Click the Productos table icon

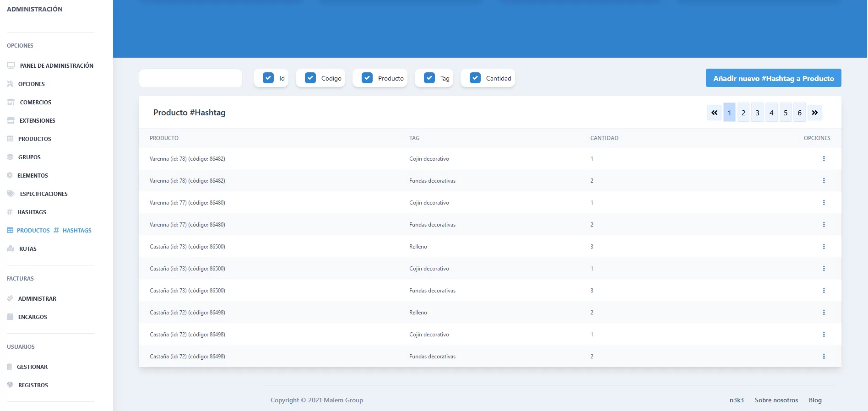pos(10,139)
